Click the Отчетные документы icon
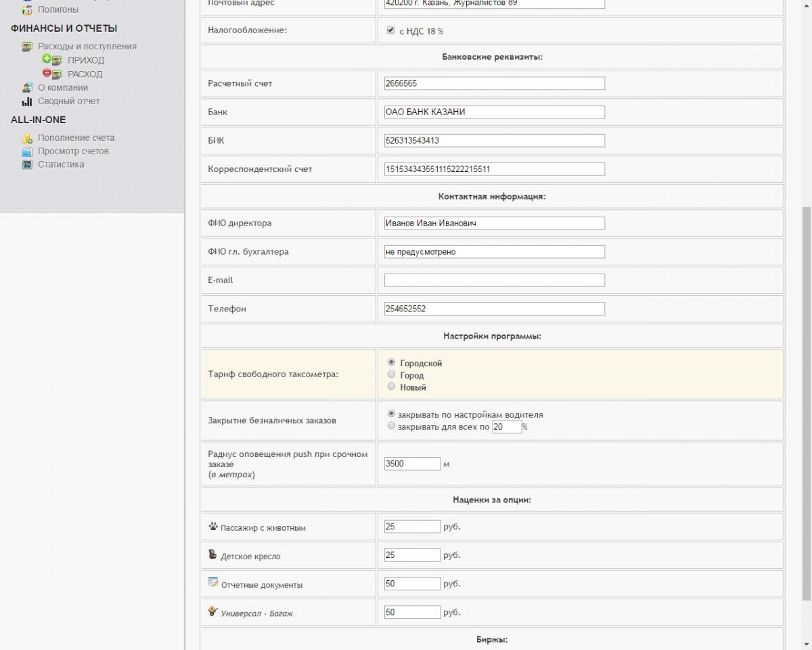 point(213,582)
